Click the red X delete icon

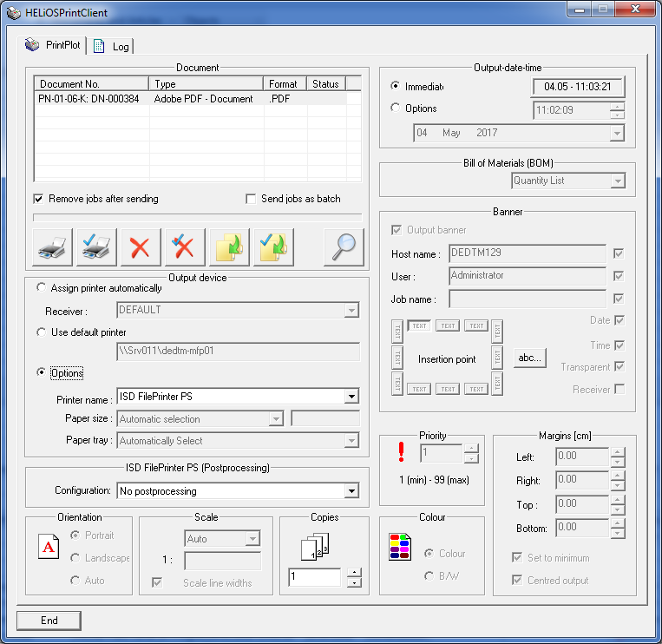coord(140,247)
